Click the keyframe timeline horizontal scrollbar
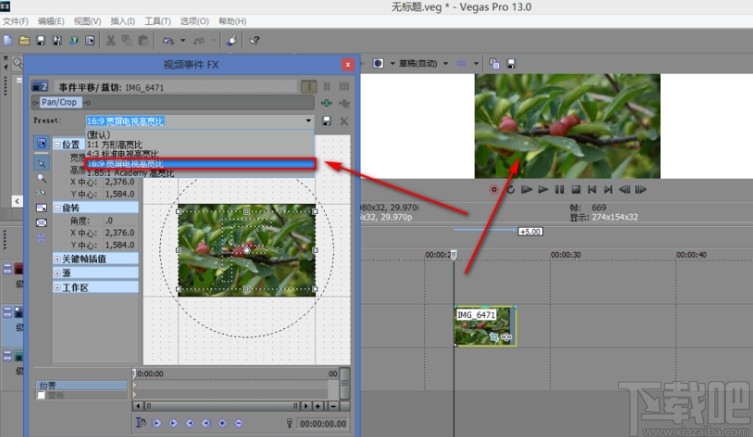 [x=222, y=406]
